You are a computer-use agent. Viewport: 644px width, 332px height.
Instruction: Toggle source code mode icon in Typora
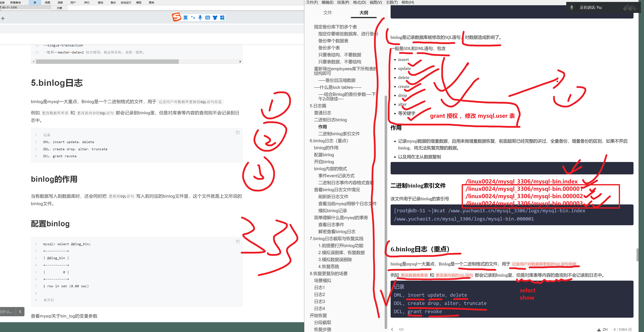[x=401, y=329]
